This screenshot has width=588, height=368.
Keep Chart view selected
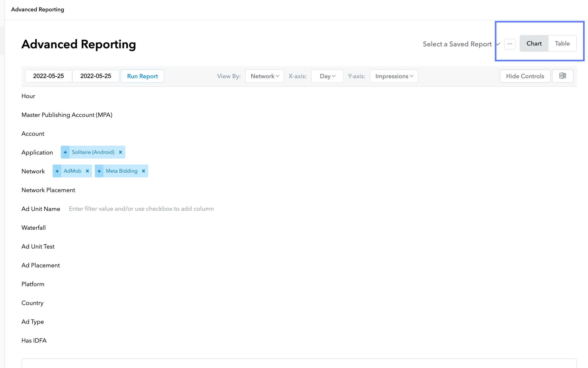pyautogui.click(x=534, y=43)
